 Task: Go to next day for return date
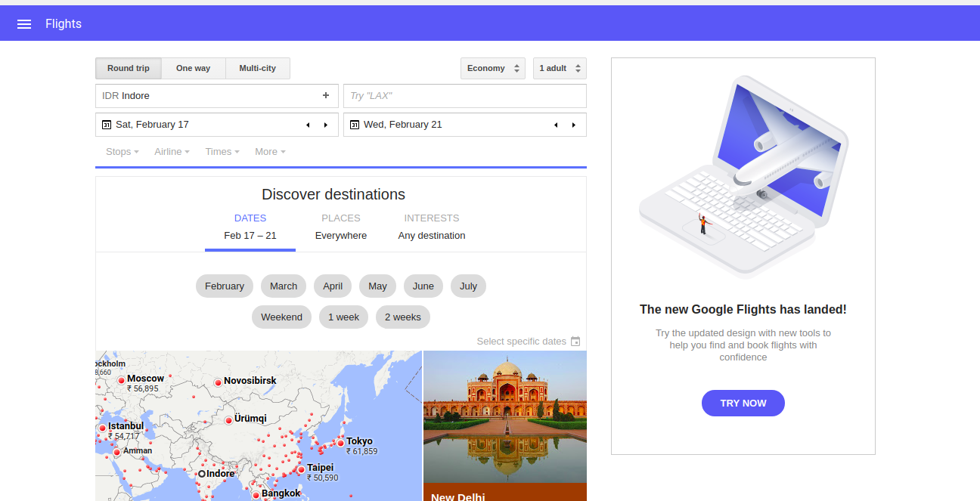tap(574, 125)
